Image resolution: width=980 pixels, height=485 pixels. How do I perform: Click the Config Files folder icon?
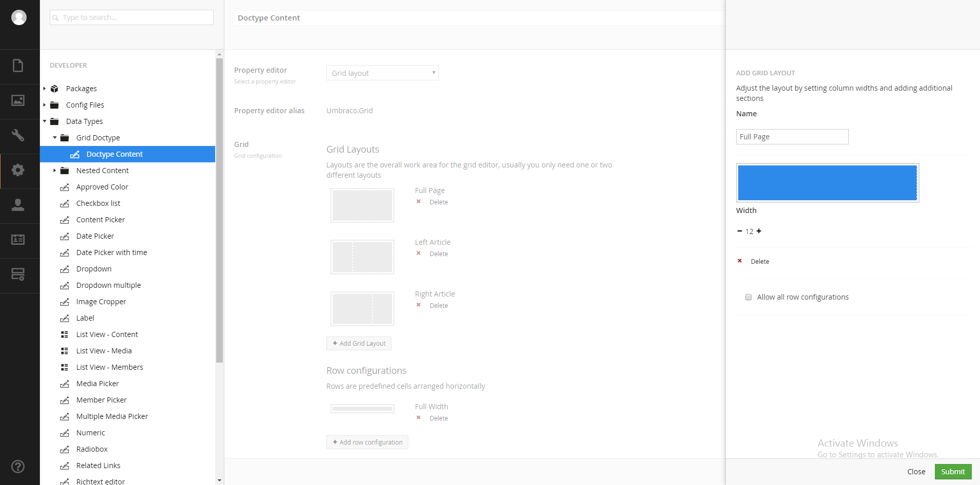[55, 105]
